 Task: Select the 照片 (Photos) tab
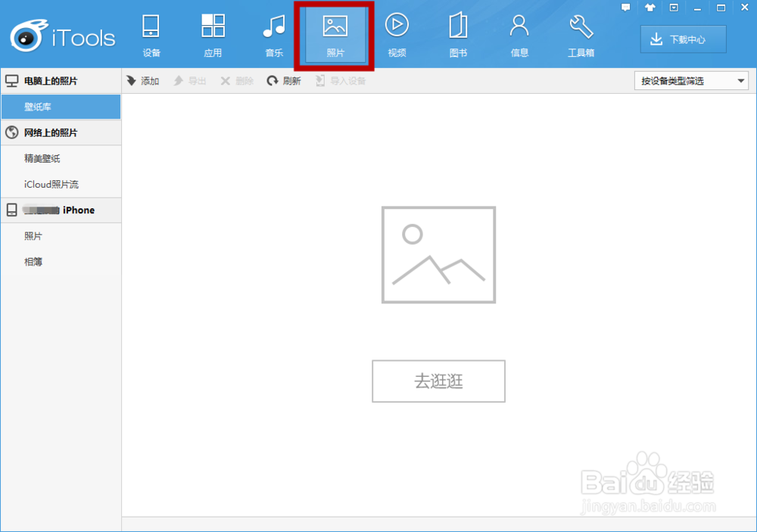(334, 34)
